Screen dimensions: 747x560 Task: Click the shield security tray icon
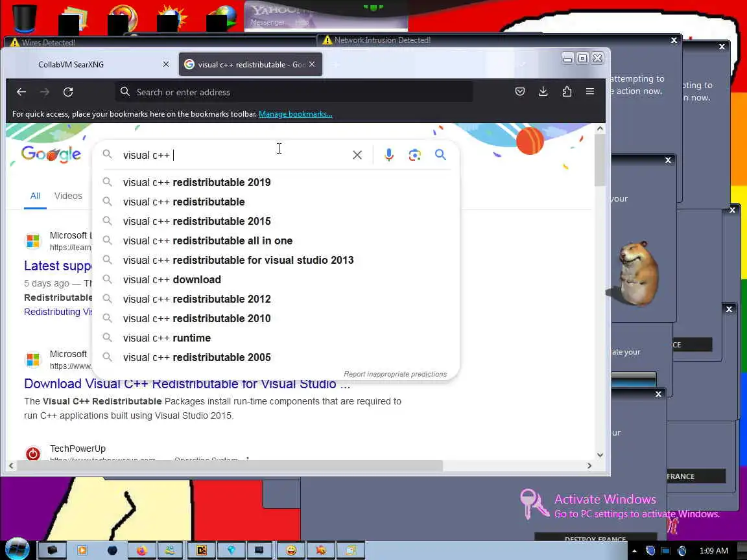pyautogui.click(x=650, y=551)
